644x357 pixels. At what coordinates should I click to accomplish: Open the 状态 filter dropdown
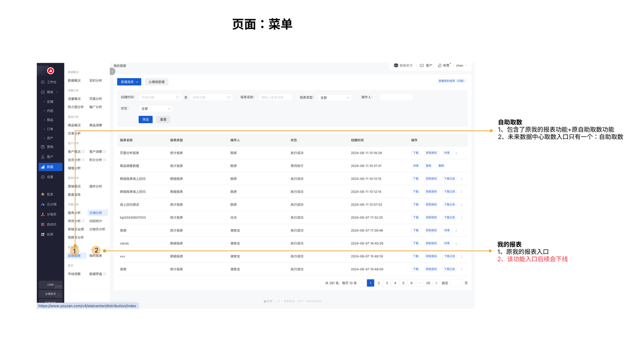point(155,109)
